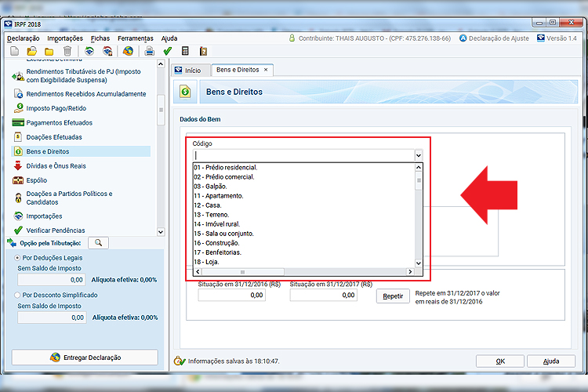Click the globe transmit icon in toolbar
588x392 pixels.
128,51
